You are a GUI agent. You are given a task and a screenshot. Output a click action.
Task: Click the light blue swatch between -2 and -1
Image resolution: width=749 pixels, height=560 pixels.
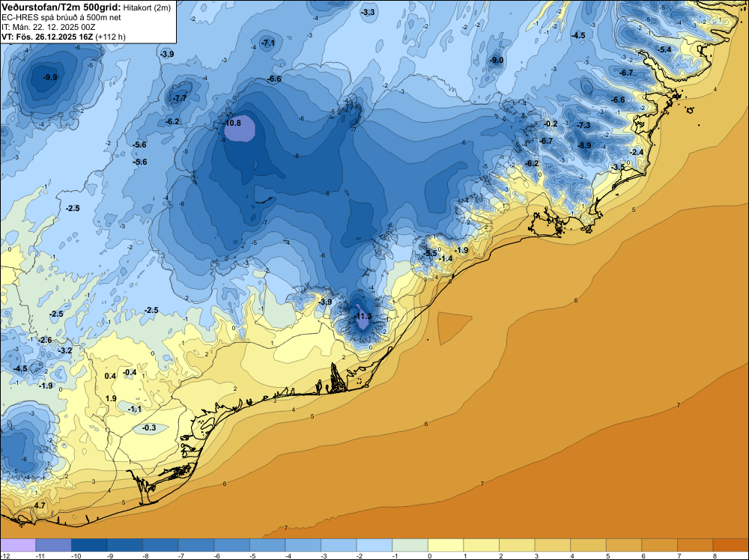(374, 545)
